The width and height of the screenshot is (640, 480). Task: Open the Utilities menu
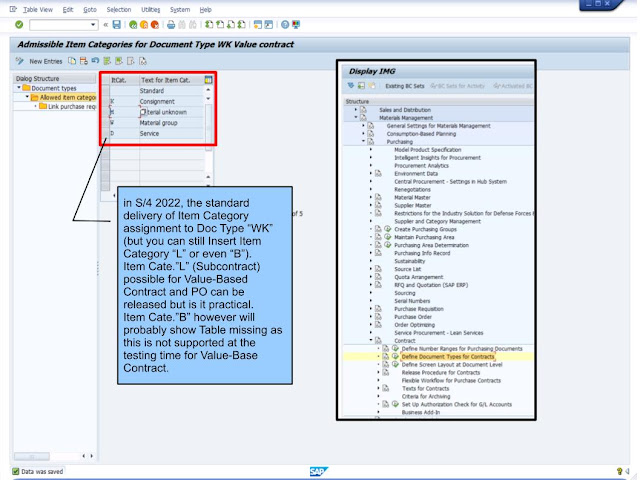pos(151,9)
